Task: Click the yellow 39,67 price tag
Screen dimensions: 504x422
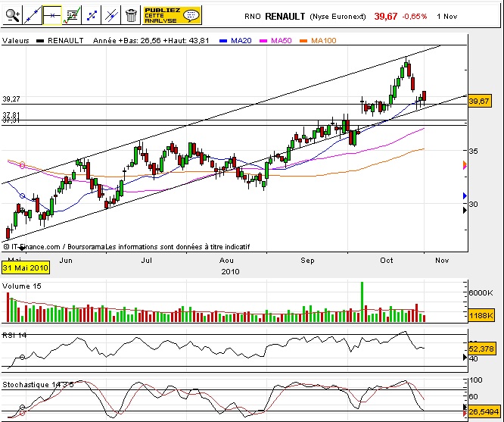Action: click(480, 102)
